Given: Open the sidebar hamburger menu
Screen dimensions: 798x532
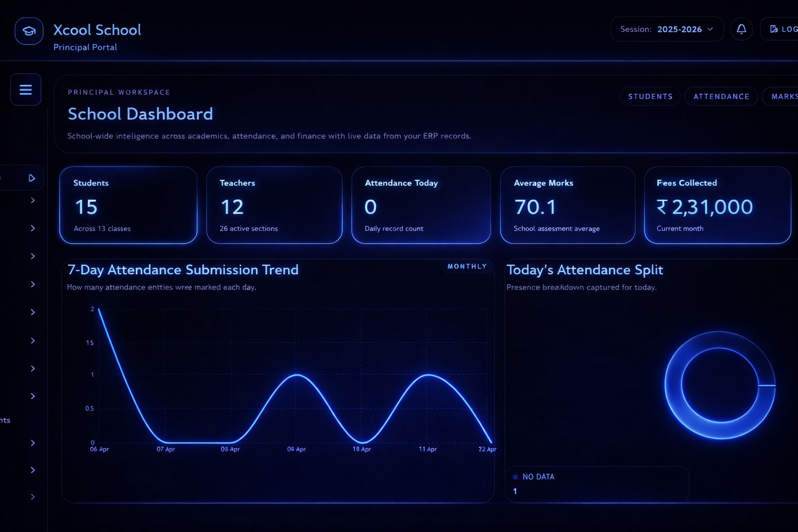Looking at the screenshot, I should (x=25, y=89).
